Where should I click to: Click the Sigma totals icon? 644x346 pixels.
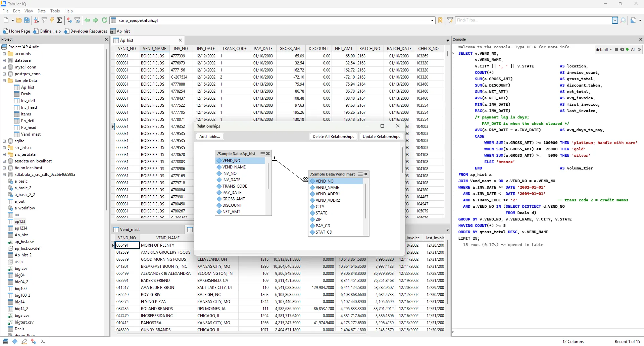59,20
